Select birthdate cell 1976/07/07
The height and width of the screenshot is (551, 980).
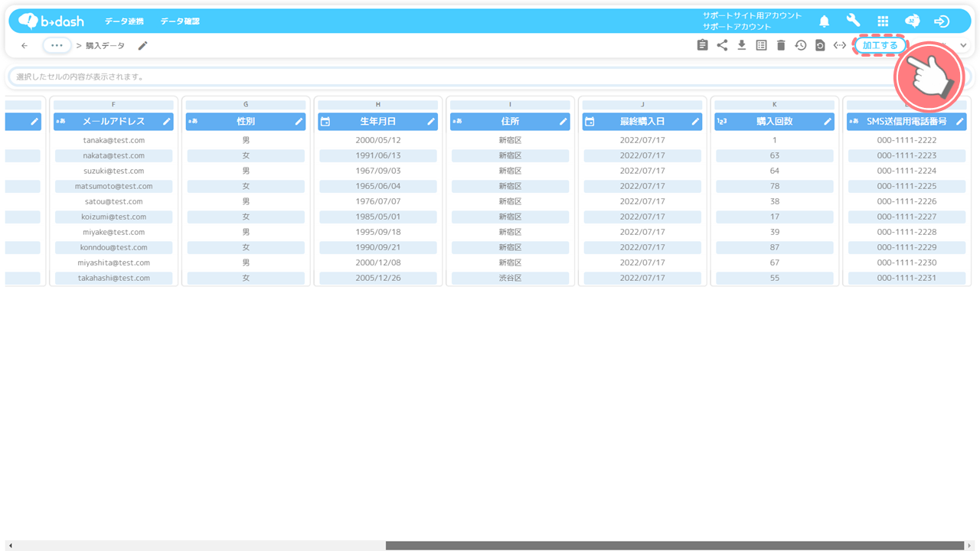coord(378,201)
